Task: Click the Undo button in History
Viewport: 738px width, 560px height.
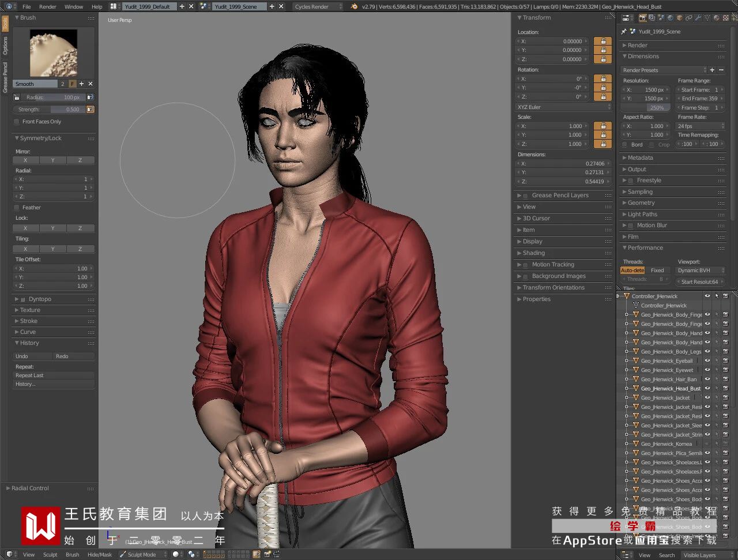Action: click(x=33, y=356)
